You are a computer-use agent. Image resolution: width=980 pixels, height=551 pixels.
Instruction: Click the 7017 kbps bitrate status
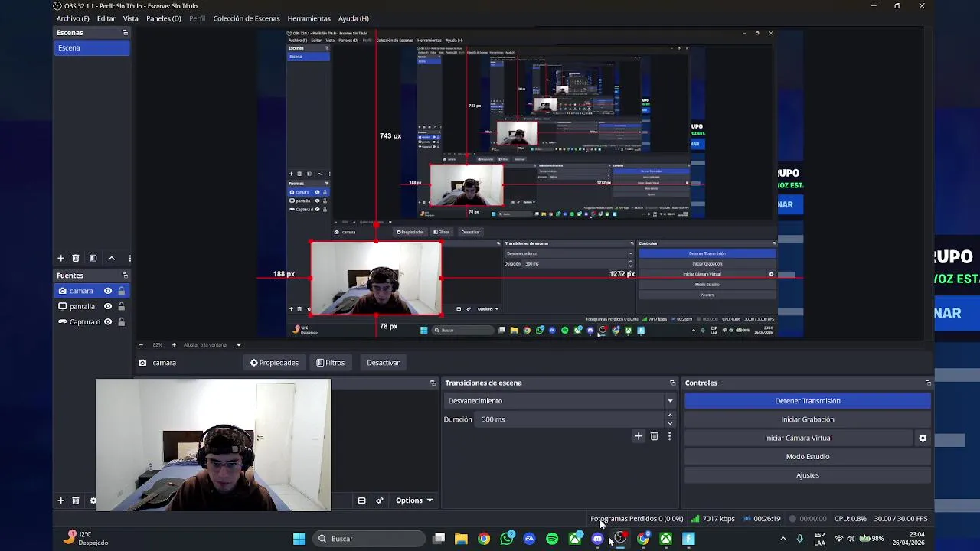(713, 519)
